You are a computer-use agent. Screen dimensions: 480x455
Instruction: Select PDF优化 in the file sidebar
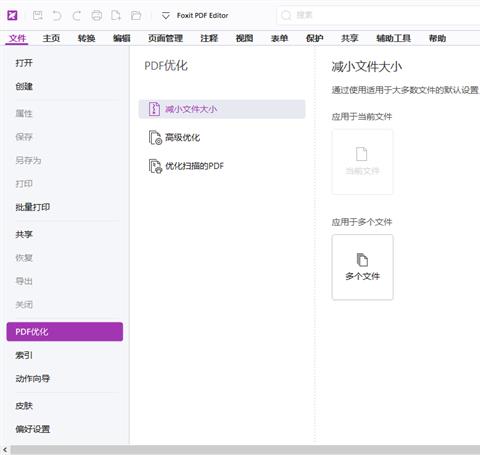[x=65, y=332]
